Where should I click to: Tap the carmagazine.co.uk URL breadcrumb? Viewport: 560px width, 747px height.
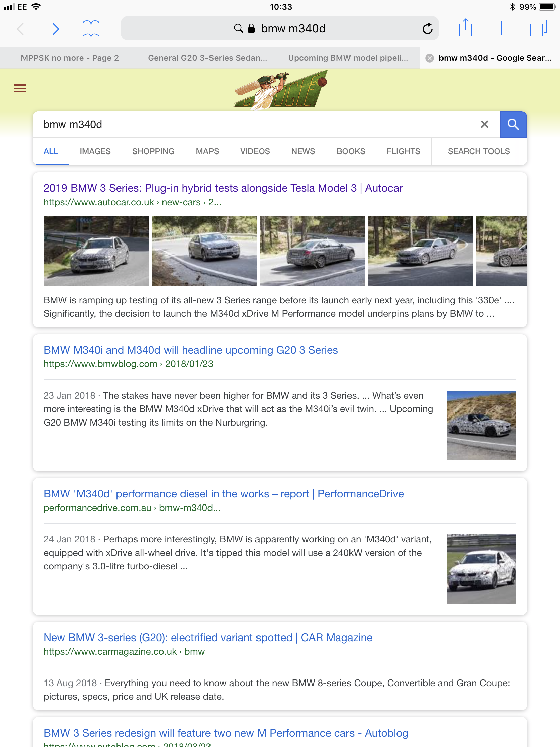[124, 651]
